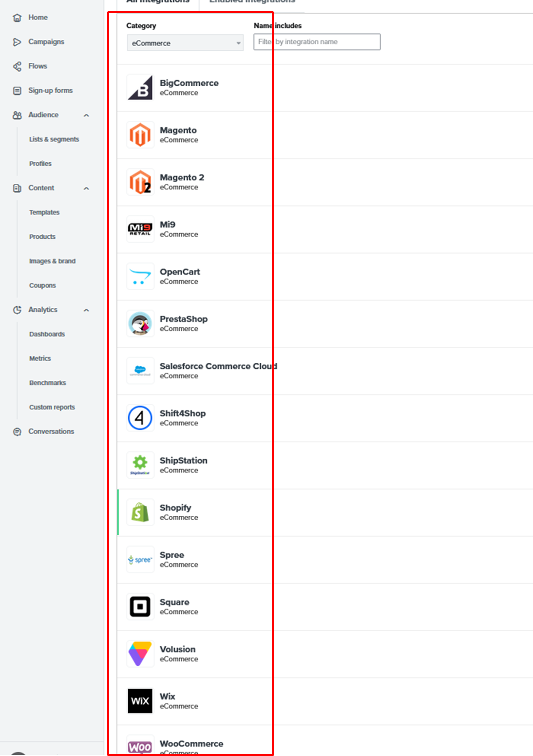Open Flows in the sidebar
Image resolution: width=533 pixels, height=756 pixels.
(x=38, y=66)
